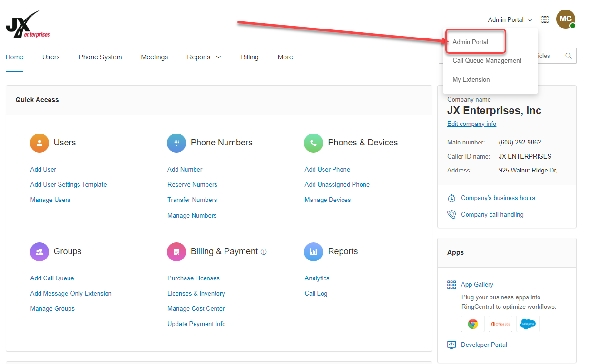Open the Billing navigation tab
Viewport: 598px width, 364px height.
[250, 57]
